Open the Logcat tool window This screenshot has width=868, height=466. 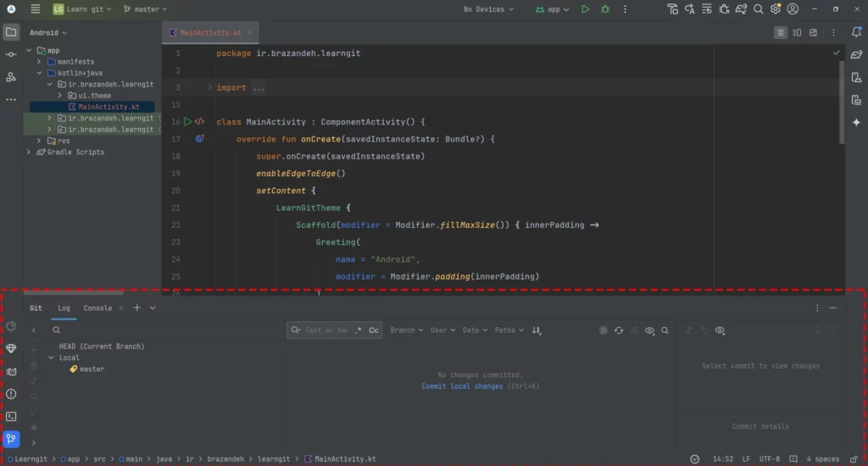click(11, 371)
